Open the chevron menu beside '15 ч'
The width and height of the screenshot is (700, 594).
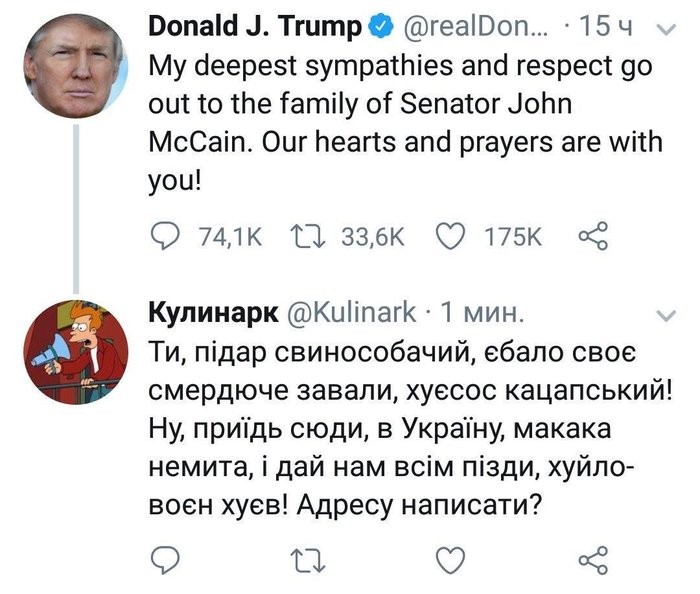[668, 29]
